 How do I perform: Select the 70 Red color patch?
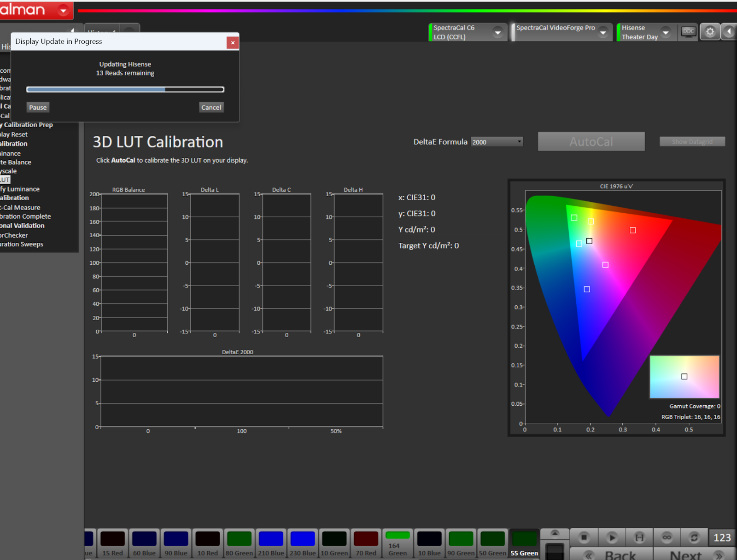coord(366,543)
